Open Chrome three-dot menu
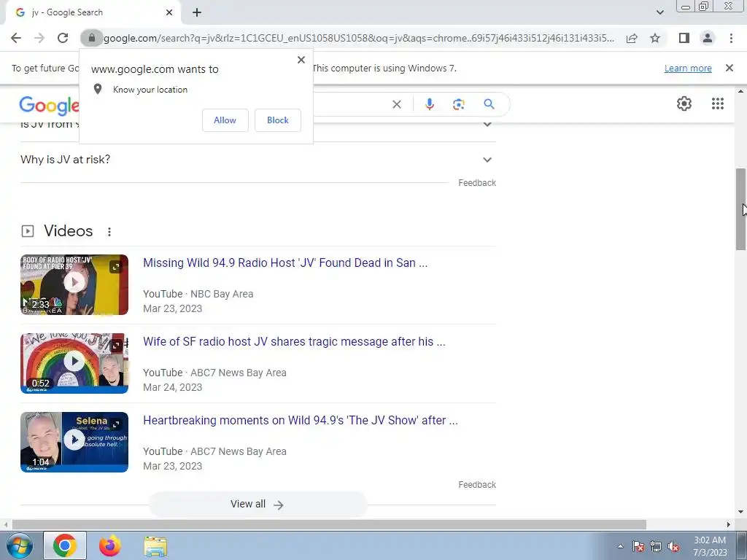This screenshot has width=747, height=560. 731,38
